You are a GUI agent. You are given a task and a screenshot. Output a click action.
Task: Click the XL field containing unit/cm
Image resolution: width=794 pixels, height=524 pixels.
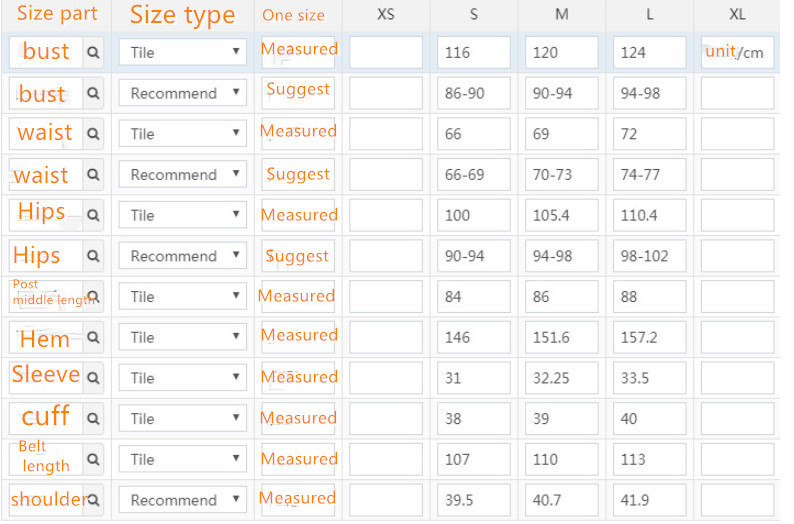click(x=737, y=52)
